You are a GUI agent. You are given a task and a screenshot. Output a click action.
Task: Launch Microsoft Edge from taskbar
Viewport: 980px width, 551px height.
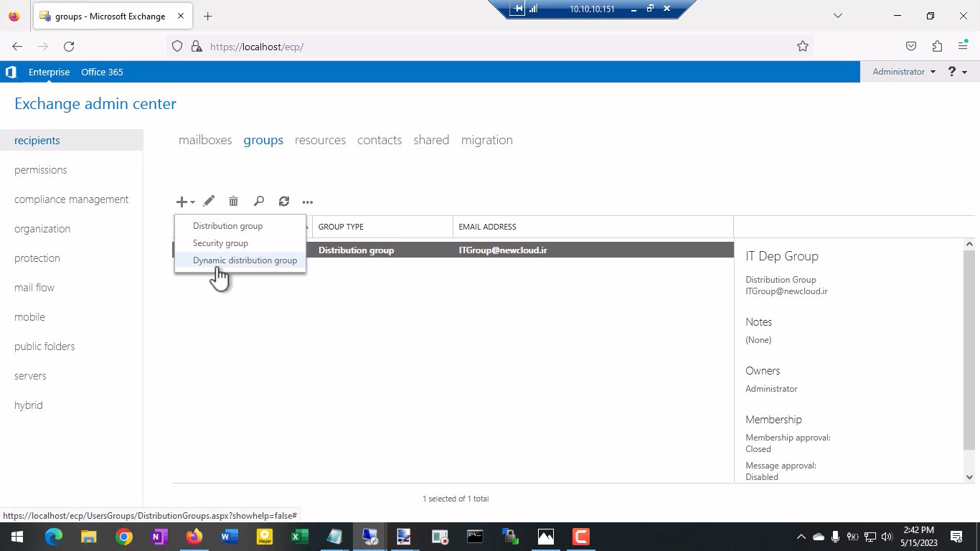[54, 537]
